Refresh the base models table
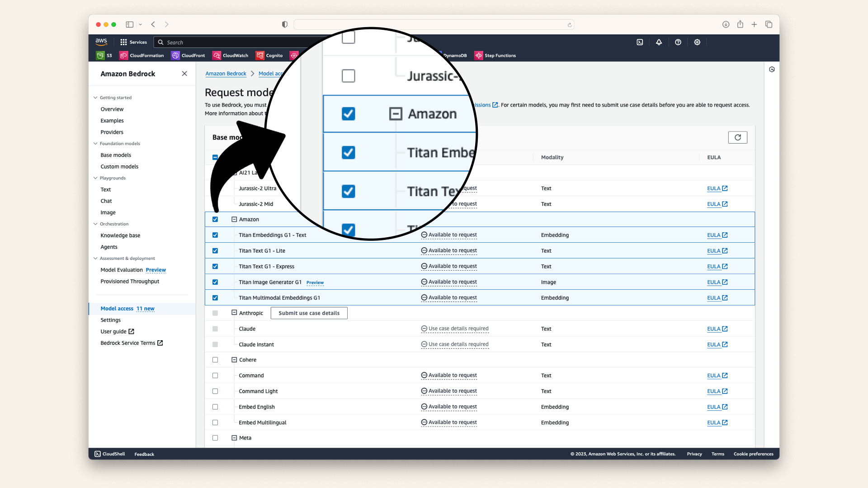Image resolution: width=868 pixels, height=488 pixels. click(738, 137)
